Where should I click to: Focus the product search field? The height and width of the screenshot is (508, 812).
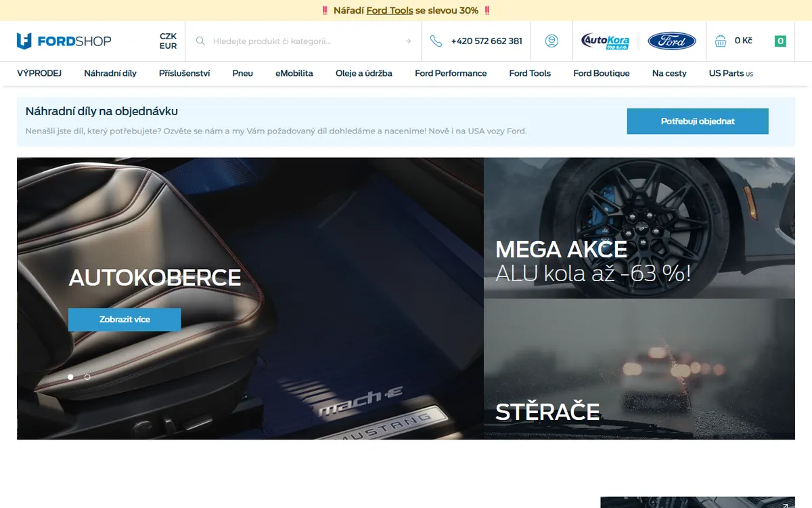point(304,41)
